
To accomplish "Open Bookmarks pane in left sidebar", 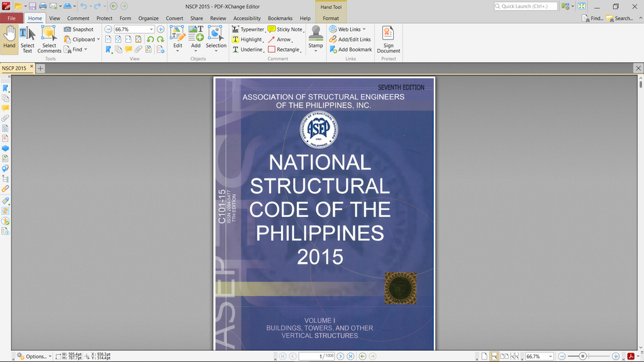I will (x=5, y=88).
